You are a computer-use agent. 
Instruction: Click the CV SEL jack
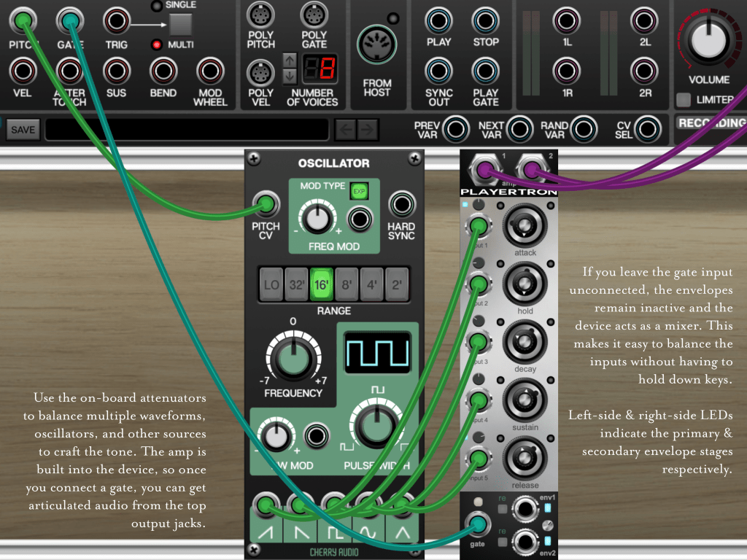click(645, 129)
